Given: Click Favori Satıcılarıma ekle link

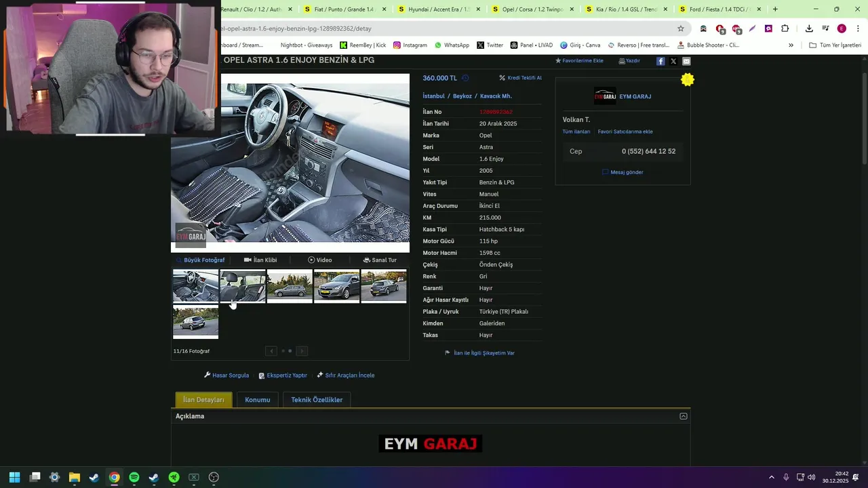Looking at the screenshot, I should click(x=625, y=131).
